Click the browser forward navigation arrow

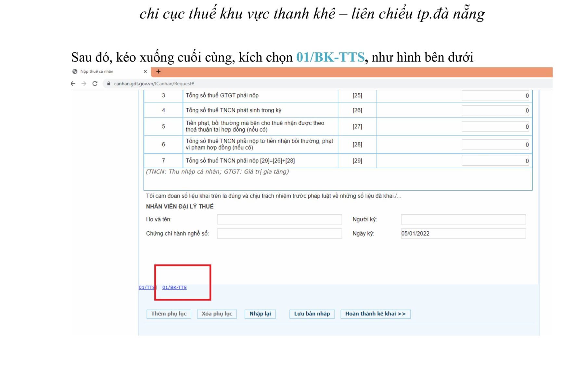(x=83, y=83)
